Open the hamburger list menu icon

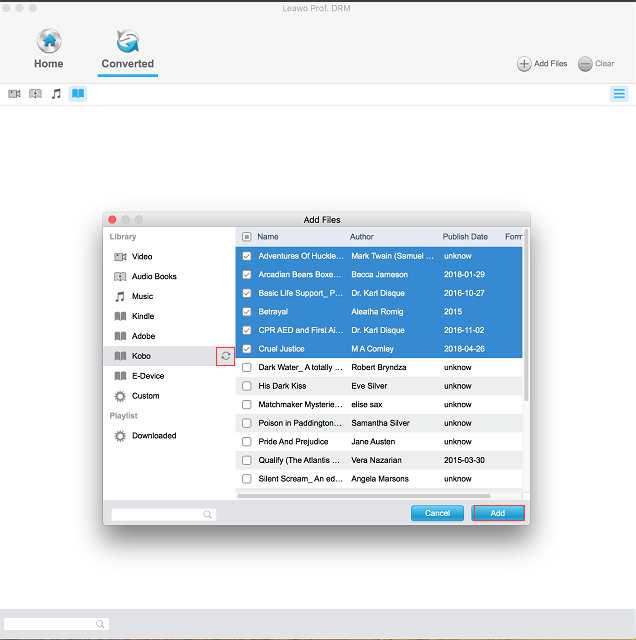[x=619, y=94]
